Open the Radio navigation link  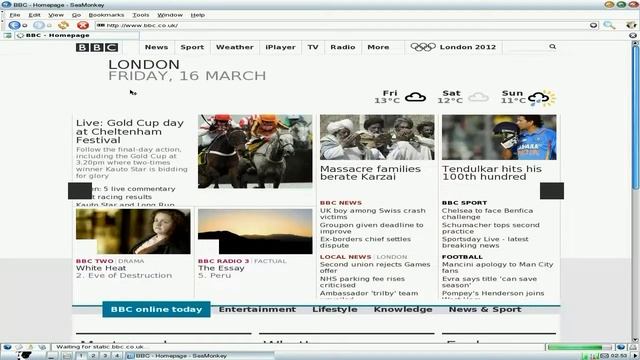point(343,47)
